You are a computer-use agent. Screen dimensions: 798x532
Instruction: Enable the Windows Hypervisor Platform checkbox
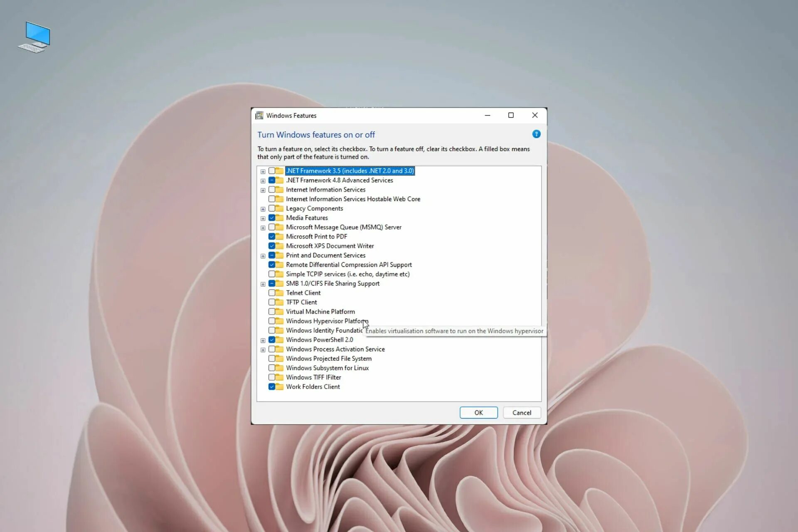[271, 321]
